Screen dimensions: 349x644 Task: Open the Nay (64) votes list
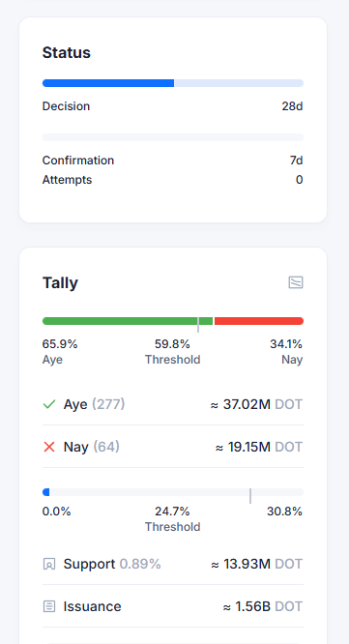(x=92, y=447)
